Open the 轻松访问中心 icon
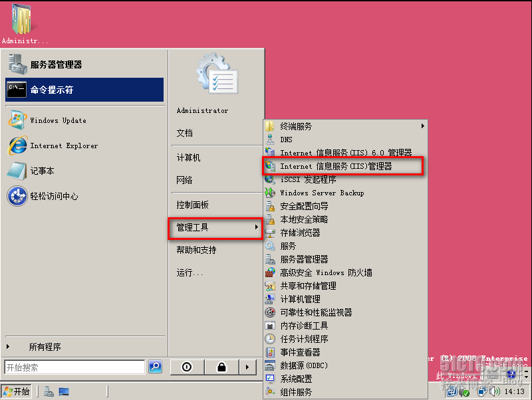The width and height of the screenshot is (532, 400). click(17, 196)
